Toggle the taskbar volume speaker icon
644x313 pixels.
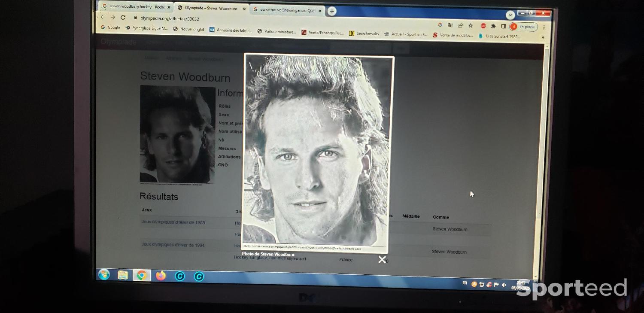504,285
